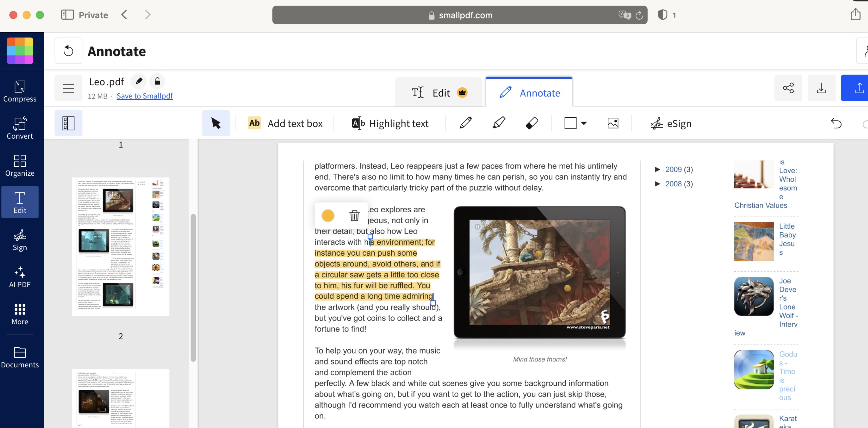
Task: Click the Add text box button
Action: click(x=285, y=123)
